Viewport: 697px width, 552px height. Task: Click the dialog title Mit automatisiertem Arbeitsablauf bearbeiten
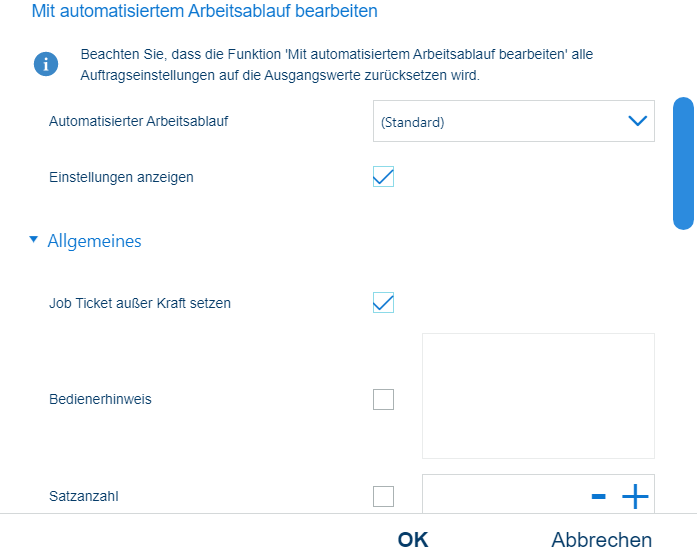(x=205, y=13)
